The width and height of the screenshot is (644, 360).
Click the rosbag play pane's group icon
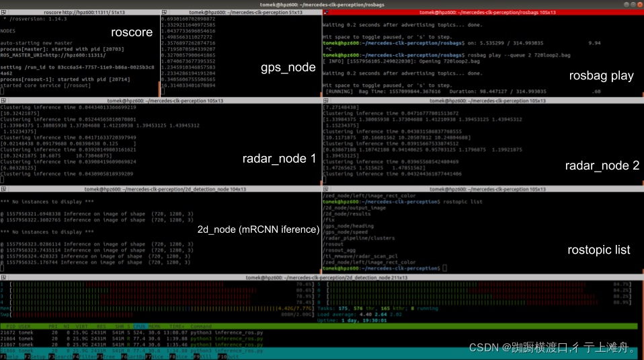point(326,12)
